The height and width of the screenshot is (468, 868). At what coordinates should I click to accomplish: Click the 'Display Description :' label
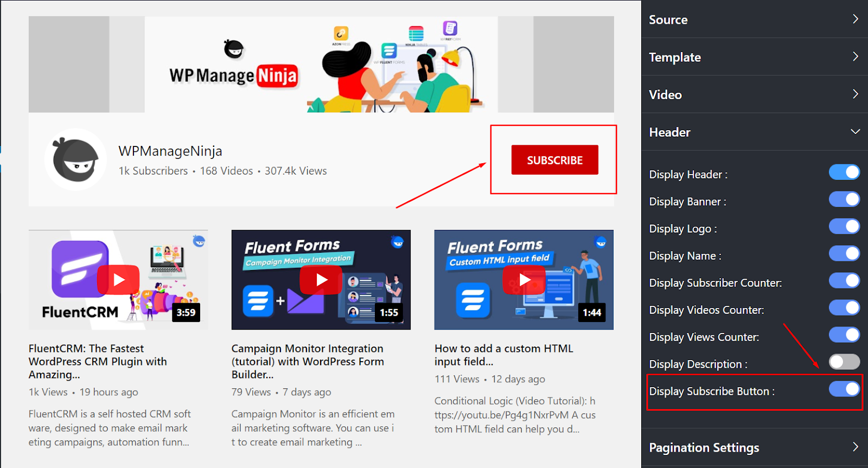698,364
